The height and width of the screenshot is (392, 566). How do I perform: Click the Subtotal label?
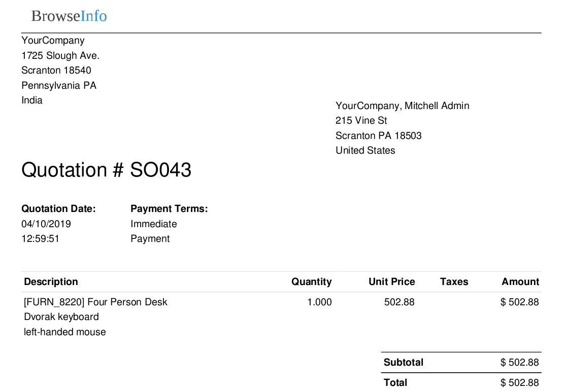[x=403, y=363]
